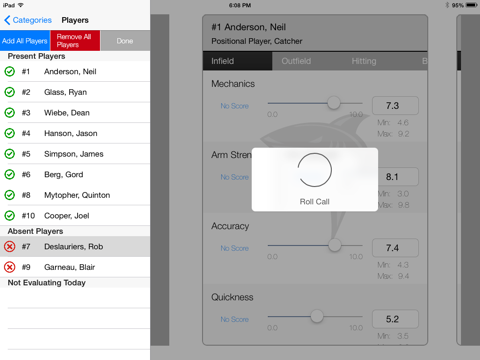Toggle present checkmark for Hanson, Jason

click(10, 133)
